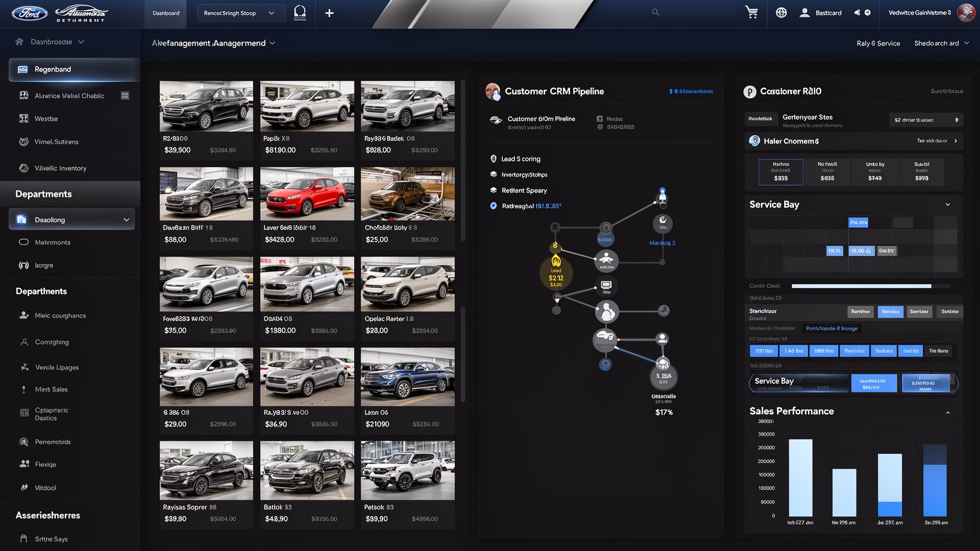
Task: Switch to the Raly & Service tab
Action: 878,43
